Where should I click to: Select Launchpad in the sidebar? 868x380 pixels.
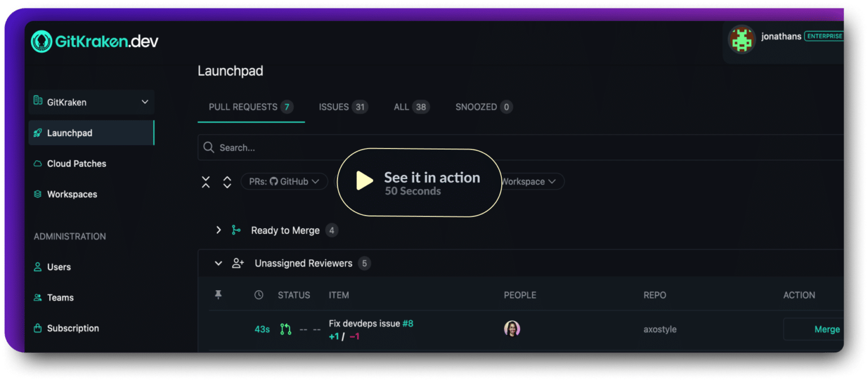(x=92, y=133)
